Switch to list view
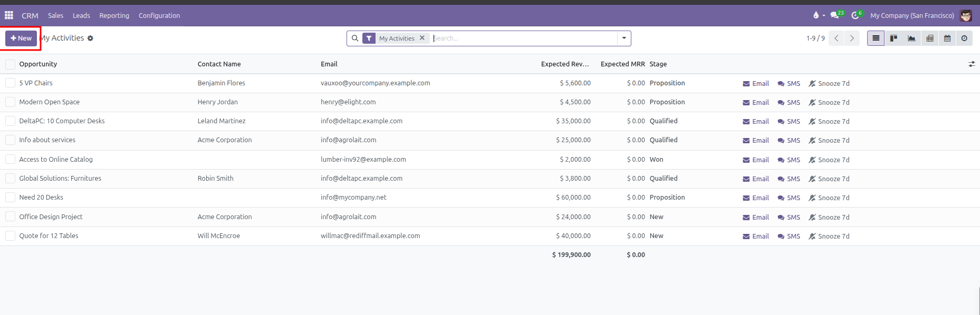This screenshot has width=980, height=315. point(876,38)
